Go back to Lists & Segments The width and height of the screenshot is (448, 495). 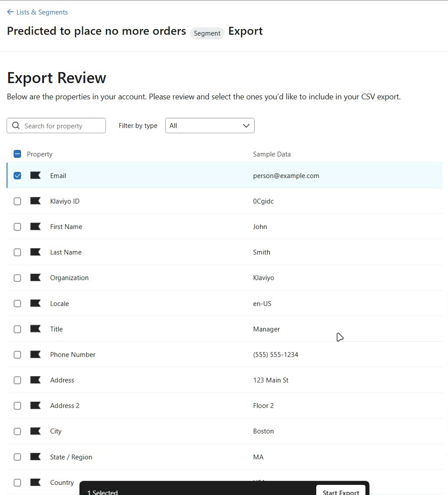[37, 12]
